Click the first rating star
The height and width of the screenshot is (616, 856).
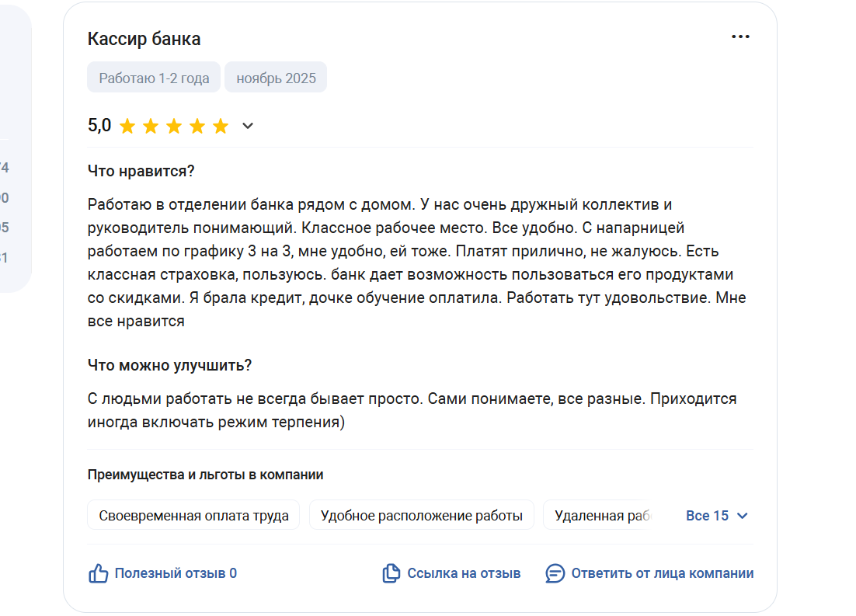pos(127,126)
